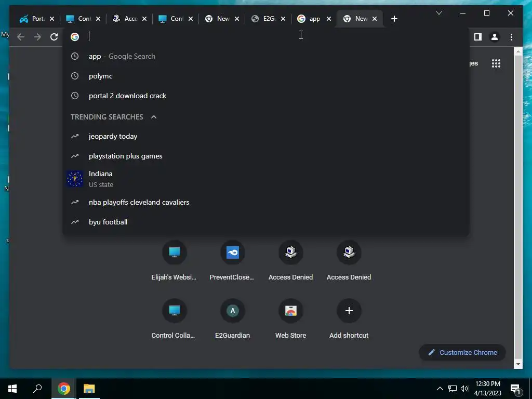Viewport: 532px width, 399px height.
Task: Close the 'Acce' tab
Action: (144, 19)
